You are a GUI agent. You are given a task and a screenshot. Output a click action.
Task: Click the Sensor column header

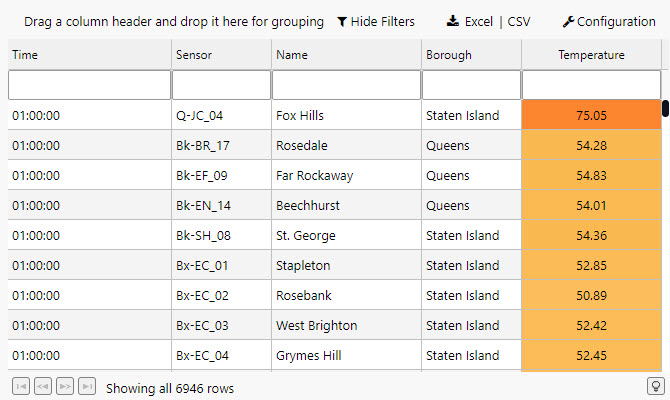pos(193,55)
